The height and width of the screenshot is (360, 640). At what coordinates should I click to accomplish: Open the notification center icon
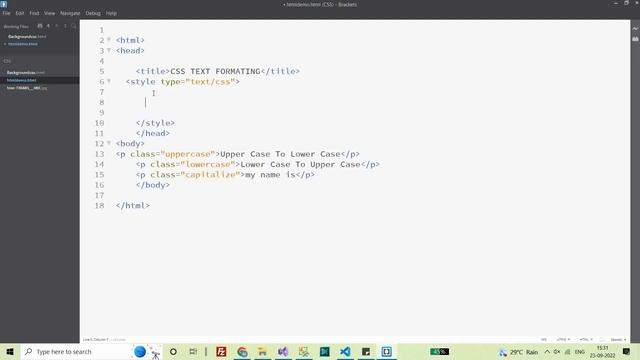[x=627, y=351]
